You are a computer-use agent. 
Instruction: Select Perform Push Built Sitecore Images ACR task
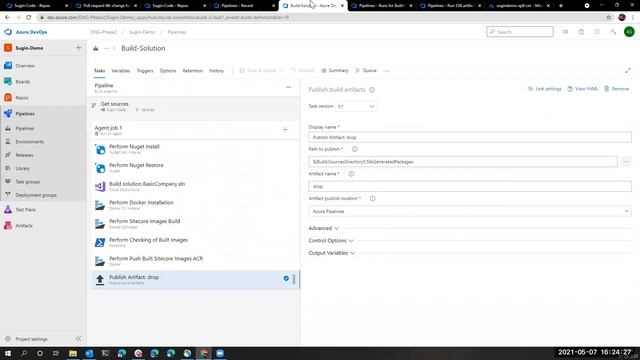tap(195, 261)
